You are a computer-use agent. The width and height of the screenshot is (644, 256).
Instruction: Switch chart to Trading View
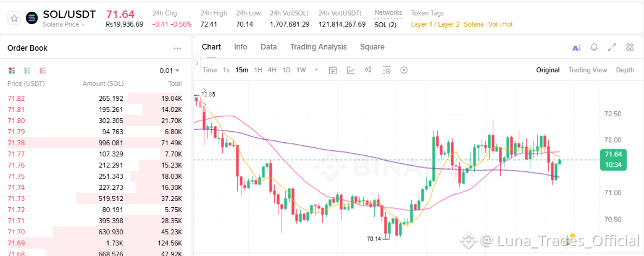(x=587, y=70)
